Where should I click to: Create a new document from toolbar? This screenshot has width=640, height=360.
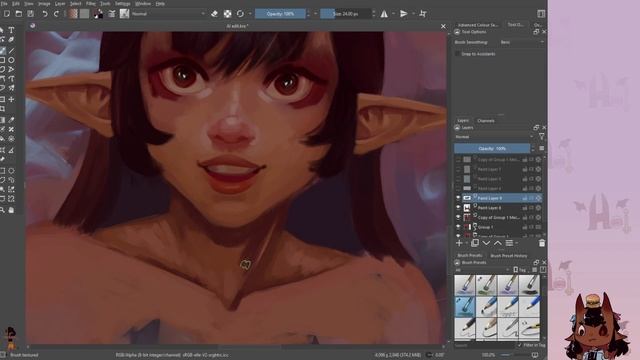(7, 14)
